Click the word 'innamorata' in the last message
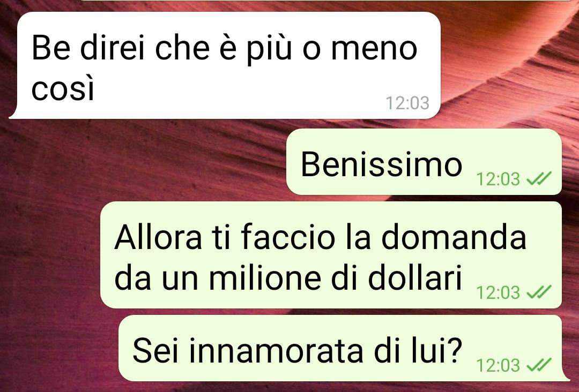579x392 pixels. 276,350
